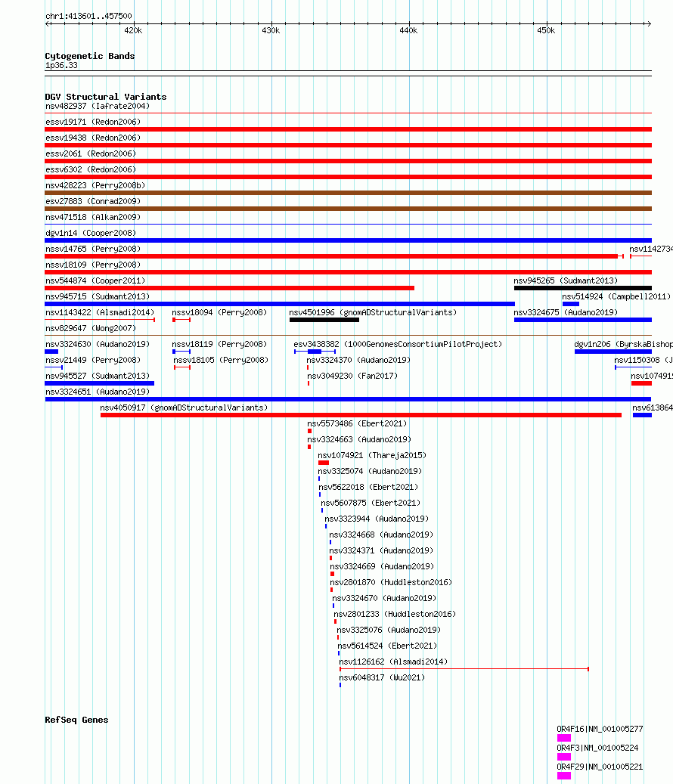Select nsv945265 (Sudmant2013) label
The image size is (673, 784).
[x=566, y=281]
